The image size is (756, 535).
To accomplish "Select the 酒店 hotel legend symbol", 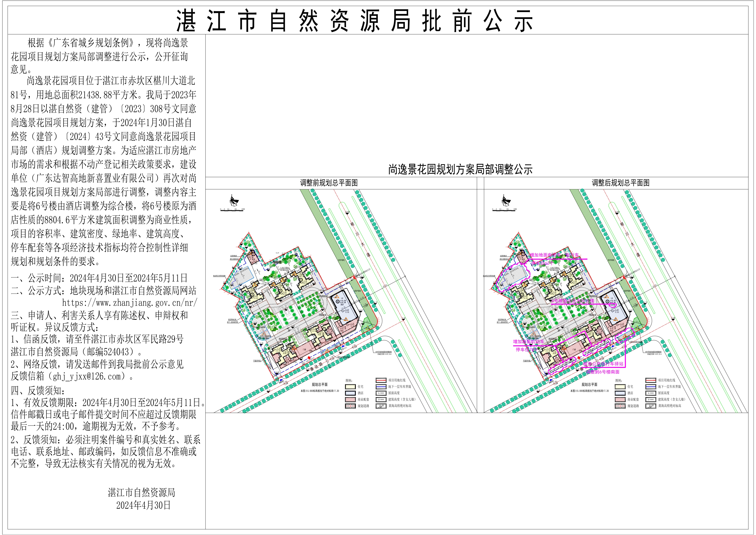I will pos(350,393).
